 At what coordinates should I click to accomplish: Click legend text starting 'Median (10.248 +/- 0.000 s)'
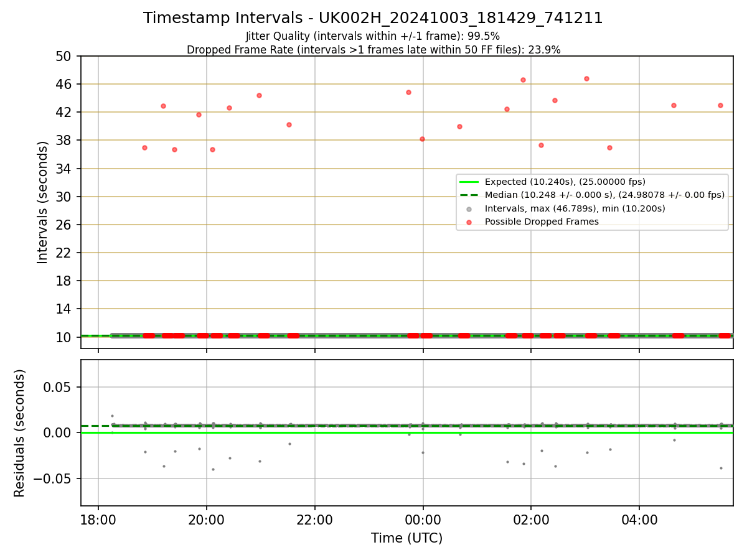pyautogui.click(x=604, y=195)
